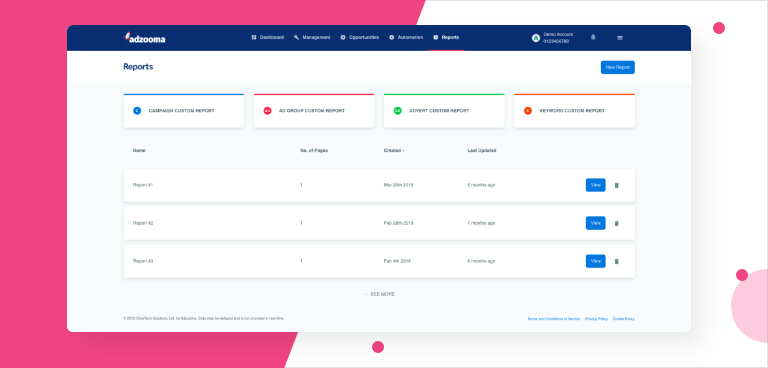768x368 pixels.
Task: Open the Privacy Policy link
Action: coord(596,319)
